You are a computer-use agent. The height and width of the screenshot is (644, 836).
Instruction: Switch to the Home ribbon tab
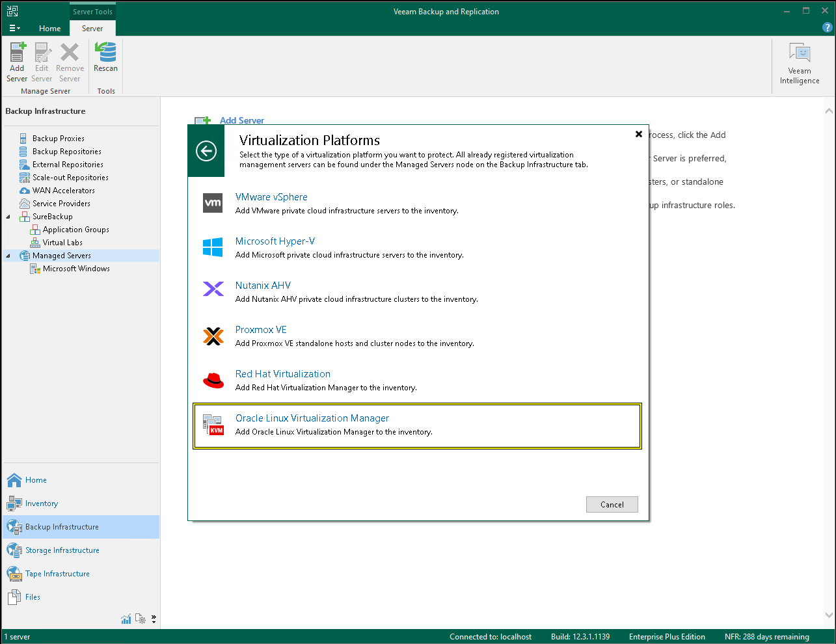tap(49, 29)
